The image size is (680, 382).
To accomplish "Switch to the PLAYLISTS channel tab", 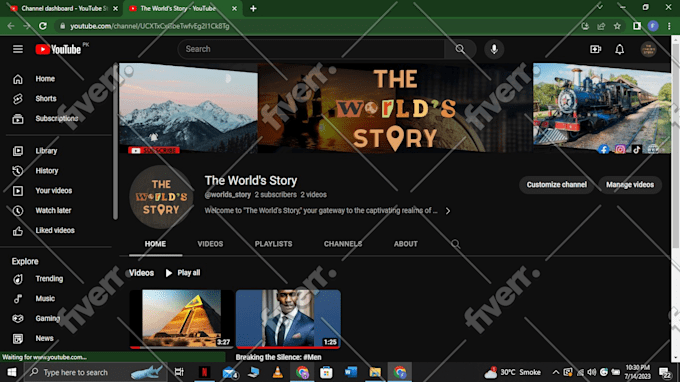I will tap(274, 244).
